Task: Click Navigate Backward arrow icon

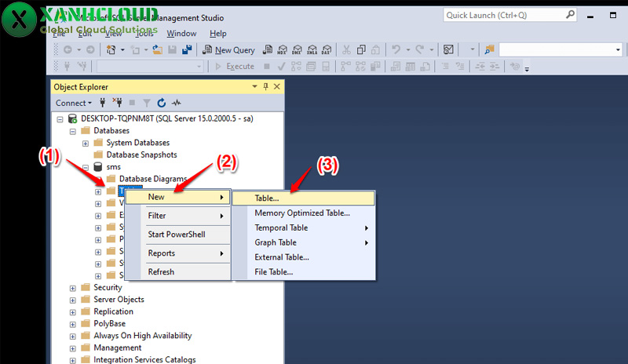Action: (x=68, y=49)
